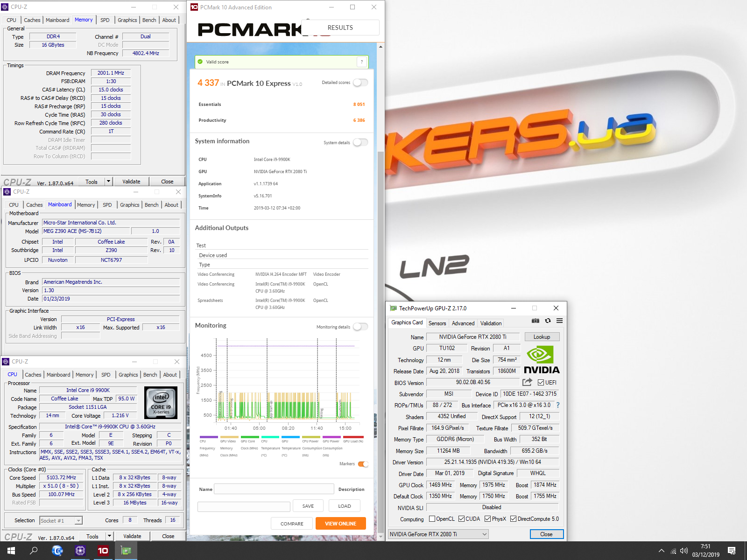
Task: Open the Socket #1 selection dropdown
Action: [61, 520]
